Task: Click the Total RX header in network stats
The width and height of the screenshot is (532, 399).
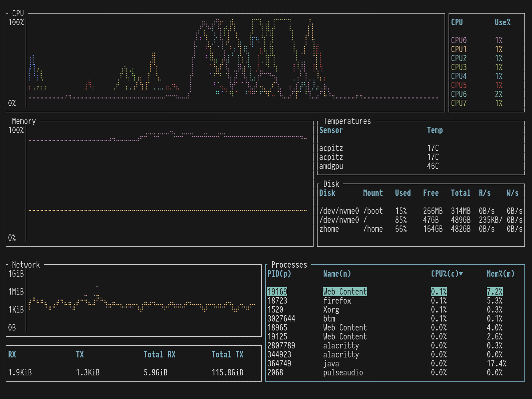Action: (160, 354)
